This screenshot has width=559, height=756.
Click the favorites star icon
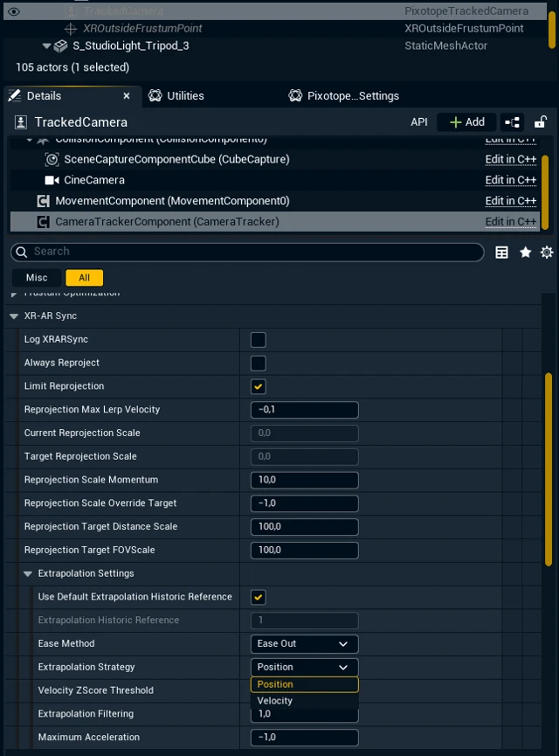[x=525, y=253]
